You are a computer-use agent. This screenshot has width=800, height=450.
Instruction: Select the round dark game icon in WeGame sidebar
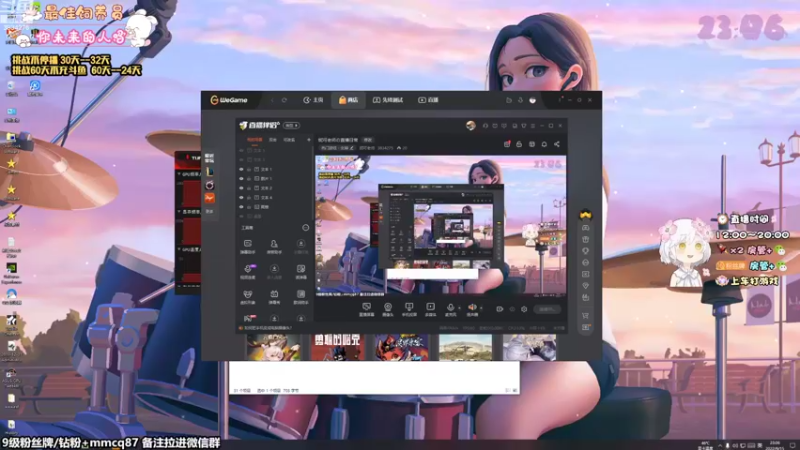(210, 185)
